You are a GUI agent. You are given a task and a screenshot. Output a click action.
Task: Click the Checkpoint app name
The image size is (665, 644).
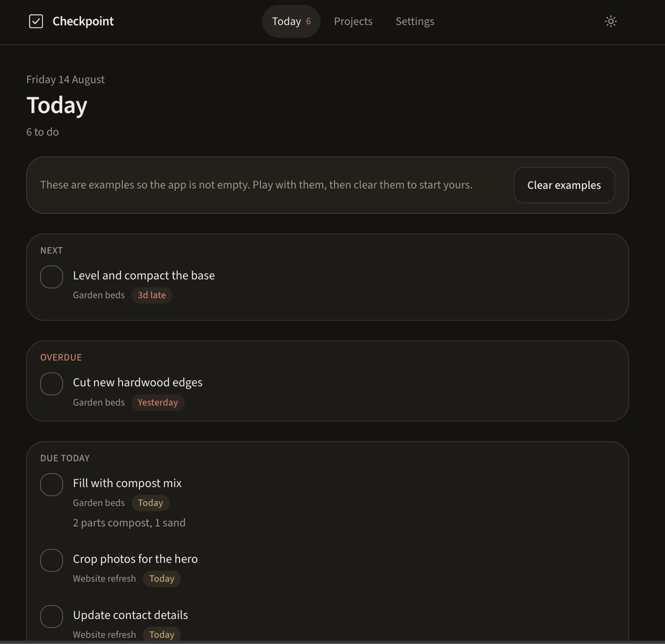[x=83, y=21]
